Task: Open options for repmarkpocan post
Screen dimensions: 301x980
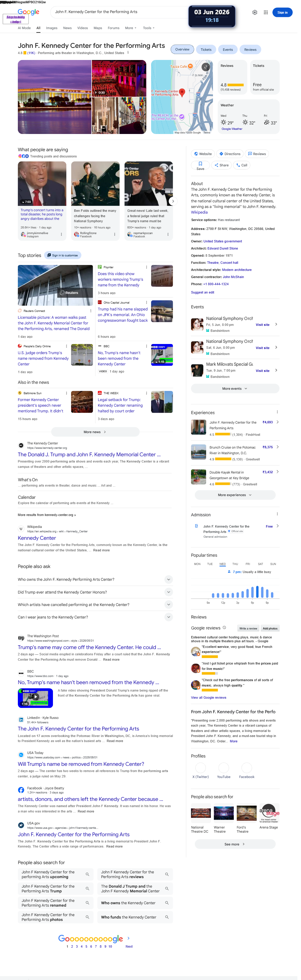Action: pos(168,234)
